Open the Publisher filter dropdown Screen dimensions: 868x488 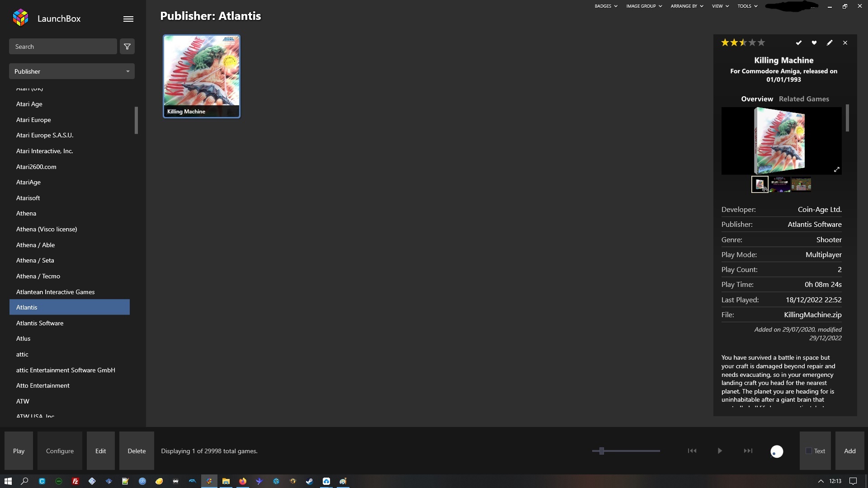72,71
